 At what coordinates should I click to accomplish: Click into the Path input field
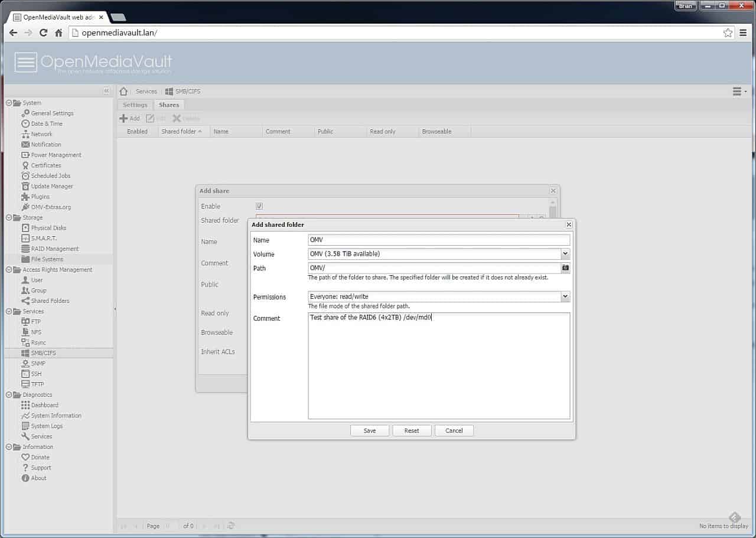[434, 268]
